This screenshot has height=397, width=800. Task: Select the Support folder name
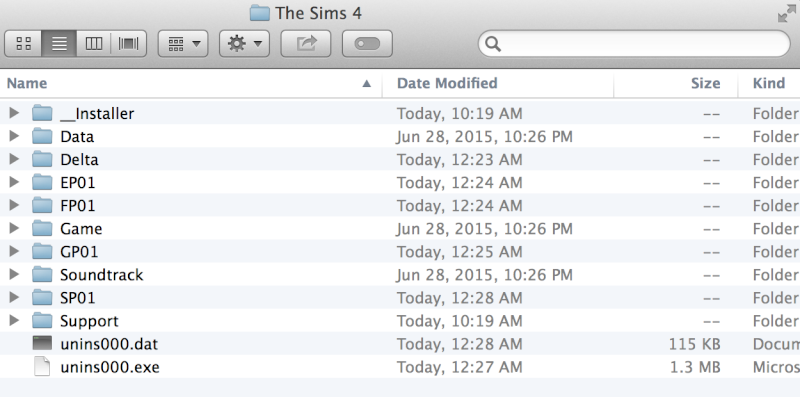(x=89, y=321)
